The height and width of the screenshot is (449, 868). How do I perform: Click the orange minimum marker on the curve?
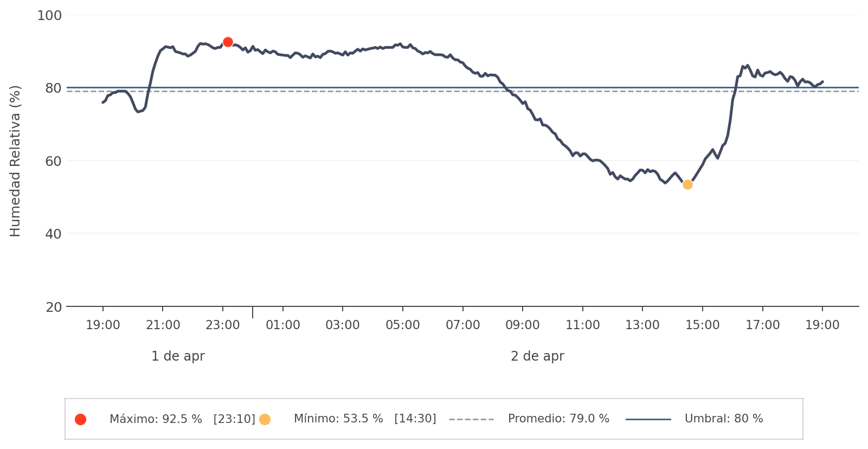tap(687, 185)
